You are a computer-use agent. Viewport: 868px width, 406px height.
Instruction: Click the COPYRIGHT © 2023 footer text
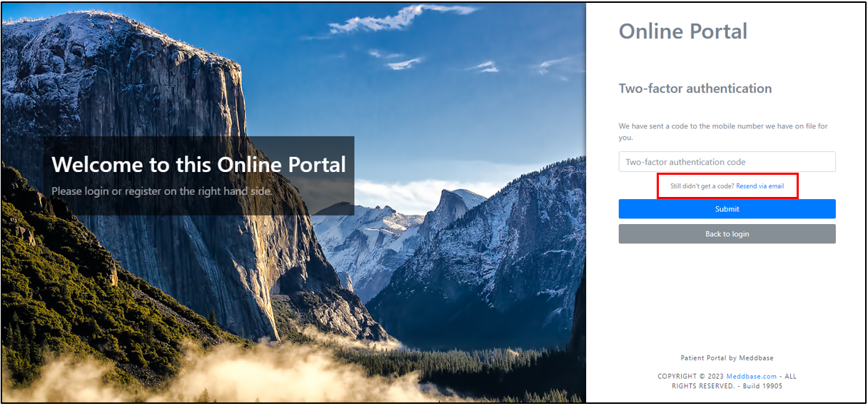(690, 376)
